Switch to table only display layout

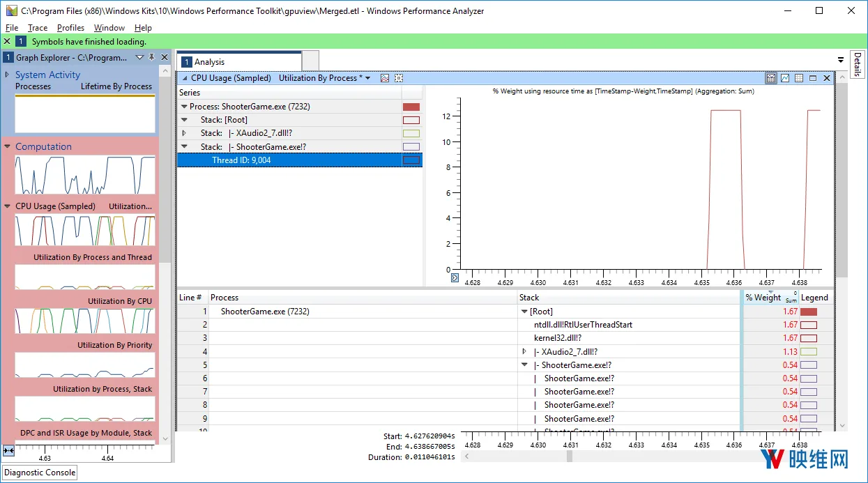[799, 78]
